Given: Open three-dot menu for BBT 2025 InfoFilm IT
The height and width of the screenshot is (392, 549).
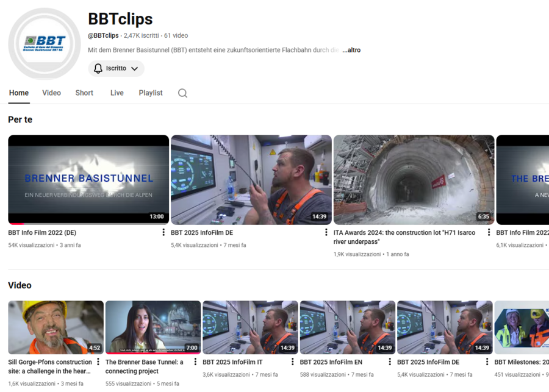Looking at the screenshot, I should [x=293, y=362].
